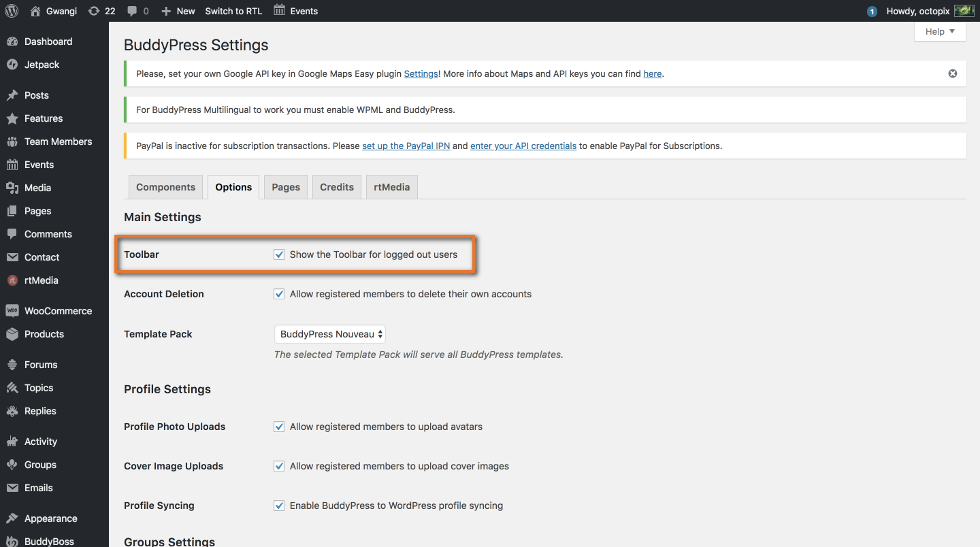
Task: Click the Emails envelope icon
Action: (12, 488)
